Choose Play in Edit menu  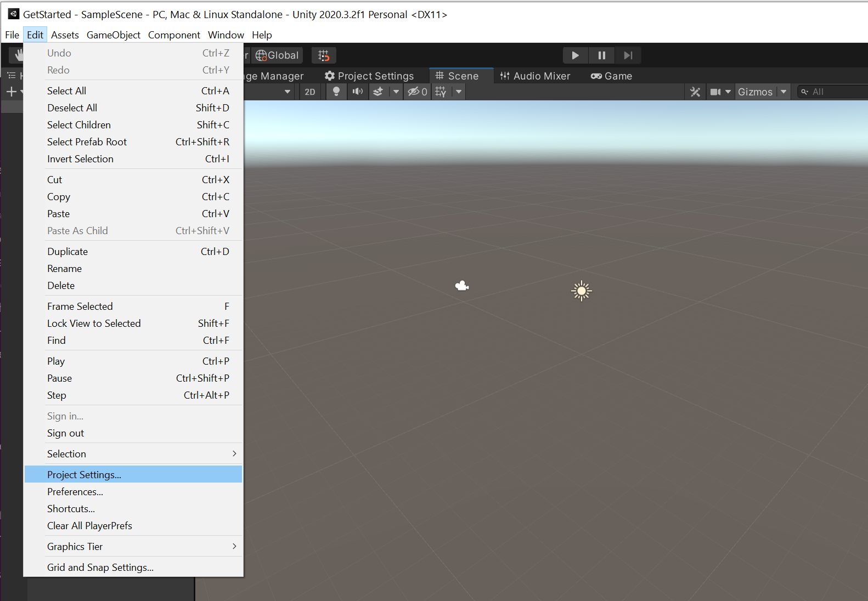(x=133, y=361)
